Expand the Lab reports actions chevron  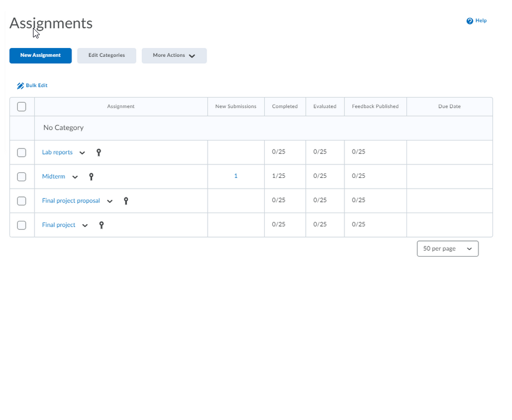[82, 153]
